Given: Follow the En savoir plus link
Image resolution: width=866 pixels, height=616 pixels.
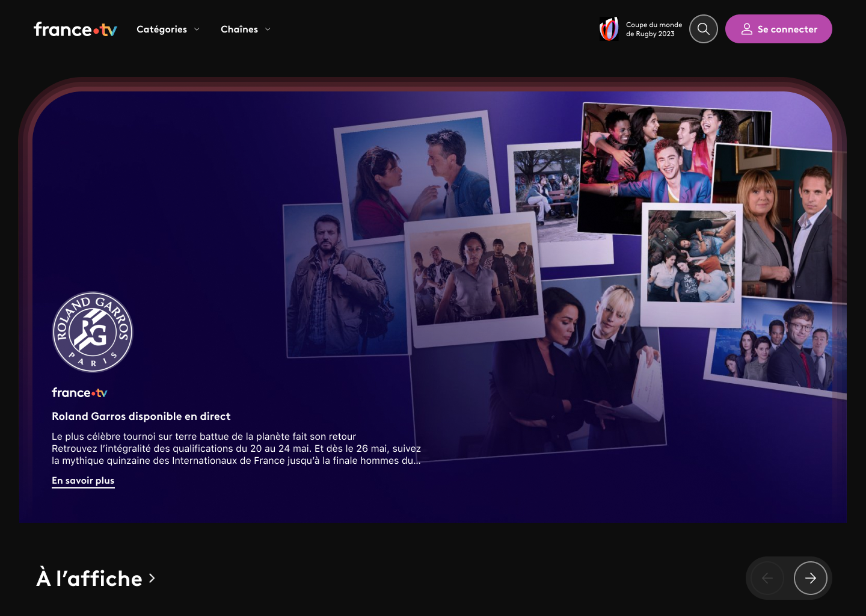Looking at the screenshot, I should 83,481.
